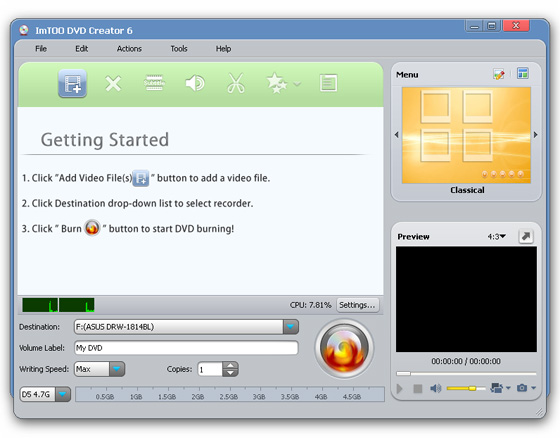Mute preview with the speaker icon

(x=435, y=388)
